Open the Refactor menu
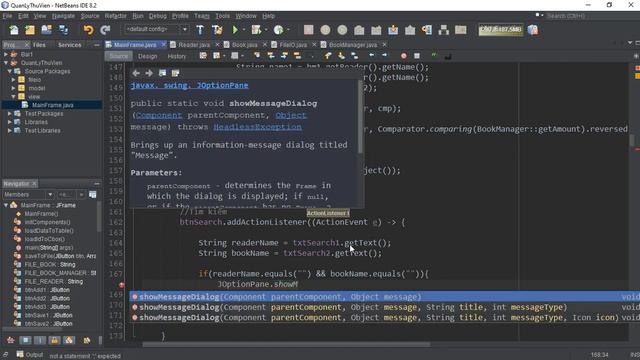This screenshot has width=640, height=360. pyautogui.click(x=116, y=16)
